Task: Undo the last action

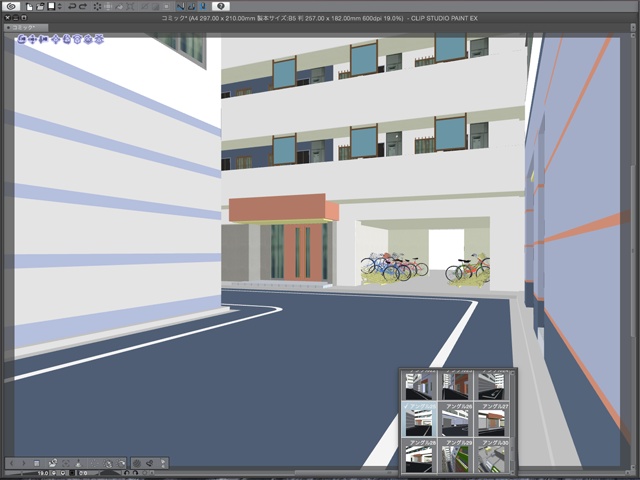Action: [x=72, y=6]
